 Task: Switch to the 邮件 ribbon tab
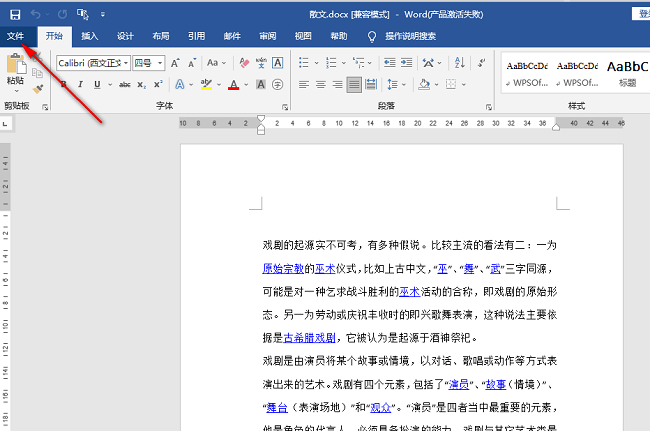tap(232, 36)
